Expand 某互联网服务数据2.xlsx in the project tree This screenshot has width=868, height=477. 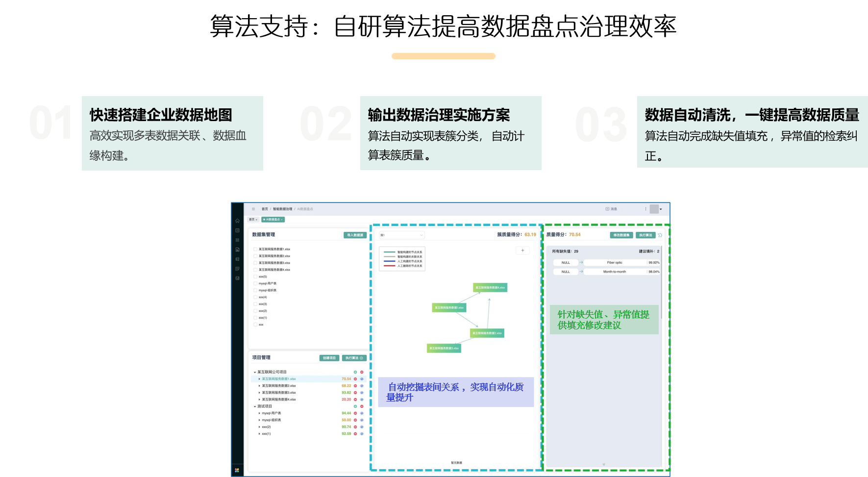259,386
